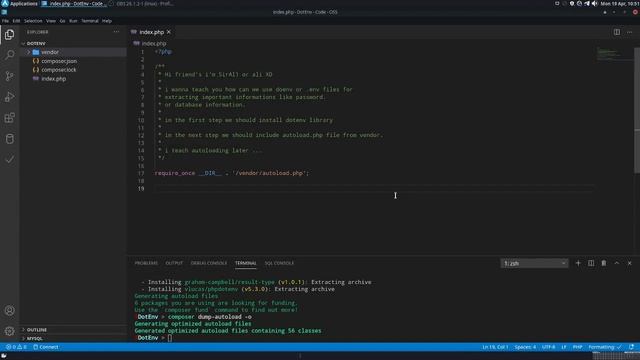
Task: Click the index.php breadcrumb
Action: (153, 43)
